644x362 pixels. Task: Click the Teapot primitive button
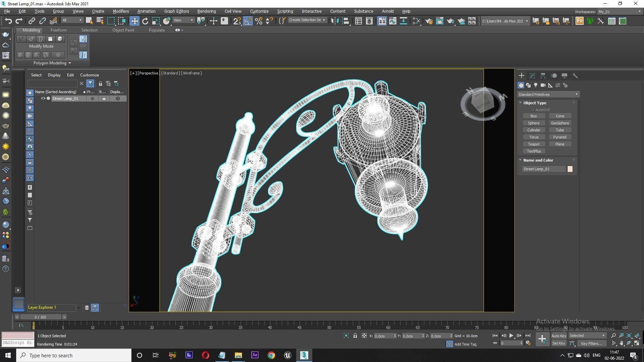[x=533, y=144]
